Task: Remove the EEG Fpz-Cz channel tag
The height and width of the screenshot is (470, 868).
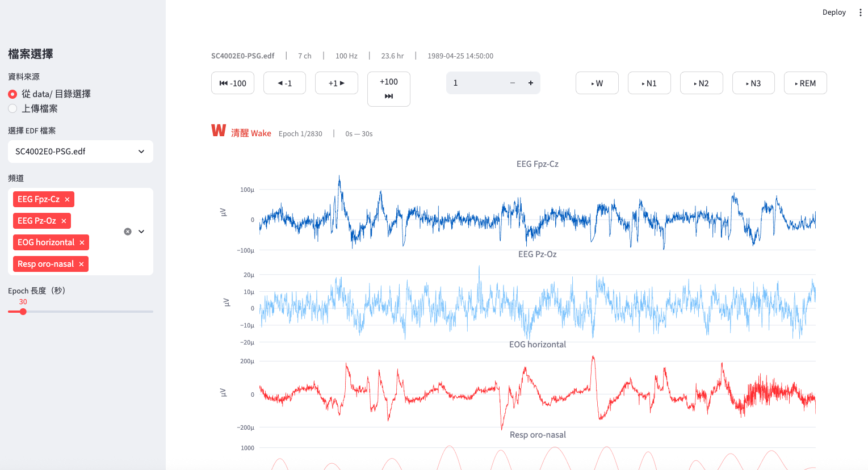Action: pyautogui.click(x=67, y=199)
